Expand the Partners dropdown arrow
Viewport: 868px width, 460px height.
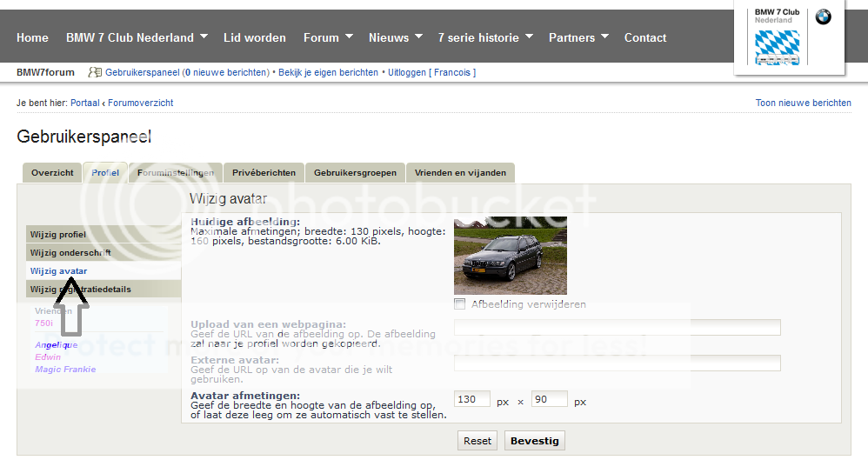coord(604,37)
